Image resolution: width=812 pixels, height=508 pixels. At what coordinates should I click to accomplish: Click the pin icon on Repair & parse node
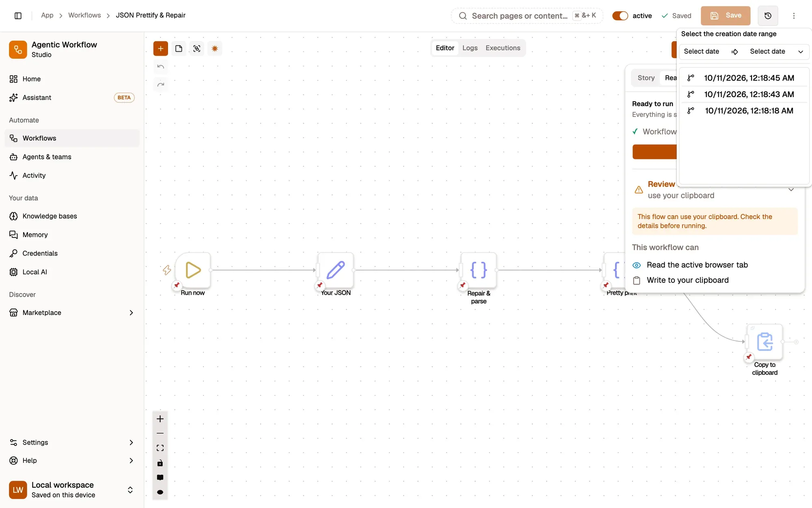coord(462,285)
